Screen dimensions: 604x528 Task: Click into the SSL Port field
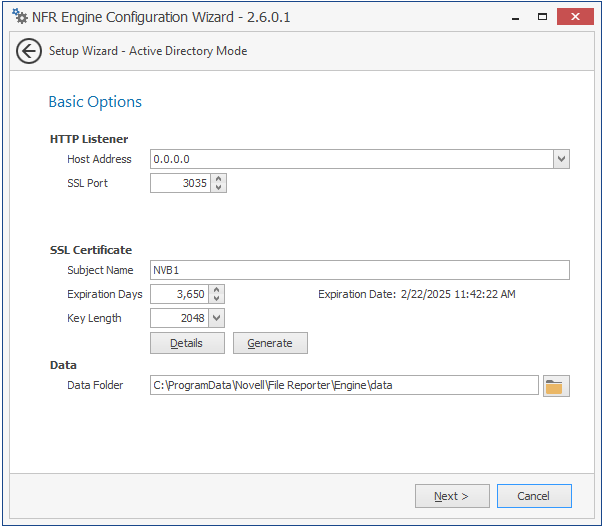click(180, 183)
